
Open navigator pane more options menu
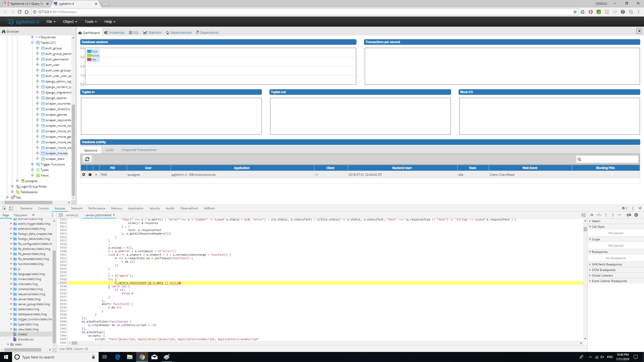[52, 215]
